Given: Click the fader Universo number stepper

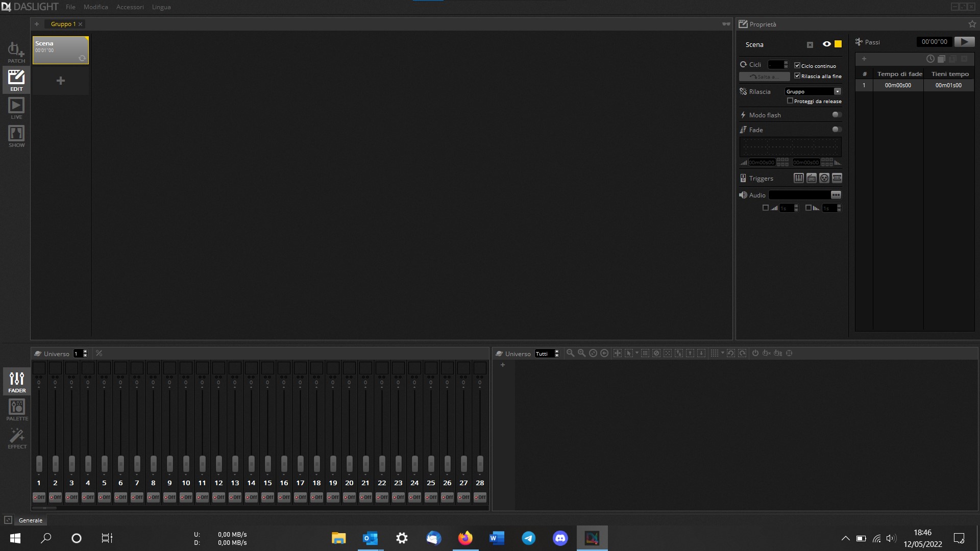Looking at the screenshot, I should (x=85, y=353).
